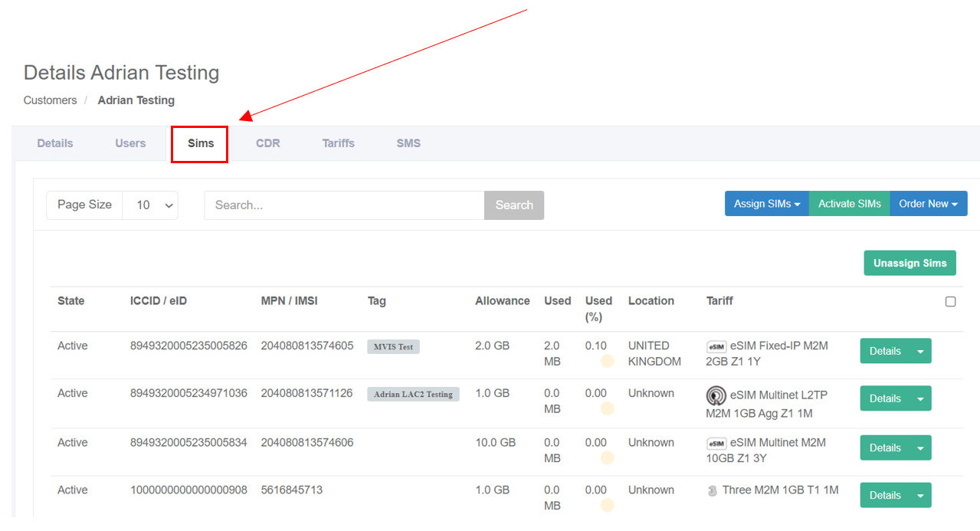The height and width of the screenshot is (531, 980).
Task: Expand the Order New dropdown
Action: click(x=929, y=204)
